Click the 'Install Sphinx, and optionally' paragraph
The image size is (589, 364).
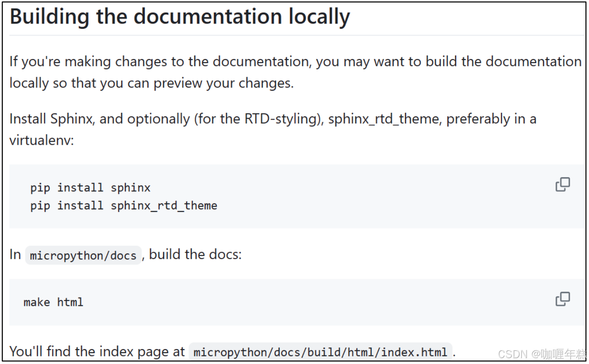[273, 130]
